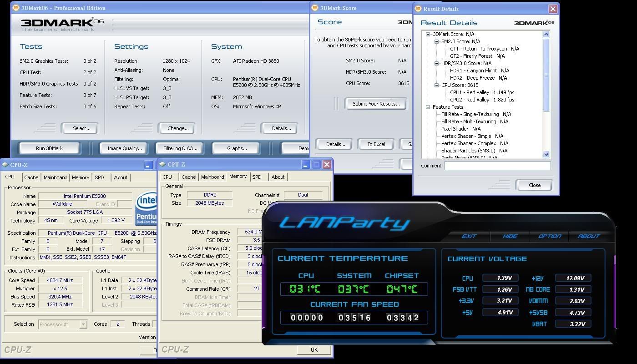This screenshot has width=637, height=364.
Task: Select GT1 - Return To Proxycon row
Action: pyautogui.click(x=485, y=49)
